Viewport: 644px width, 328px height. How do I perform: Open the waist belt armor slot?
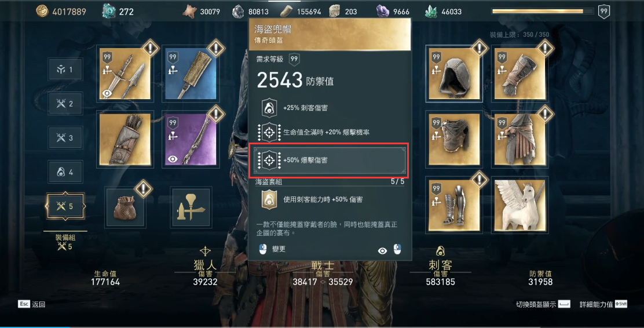coord(519,140)
